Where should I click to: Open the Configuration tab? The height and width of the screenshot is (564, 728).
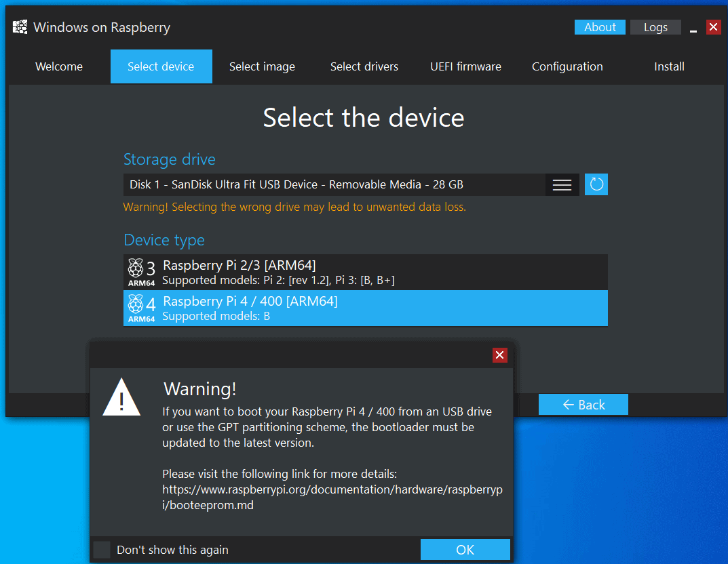click(567, 66)
